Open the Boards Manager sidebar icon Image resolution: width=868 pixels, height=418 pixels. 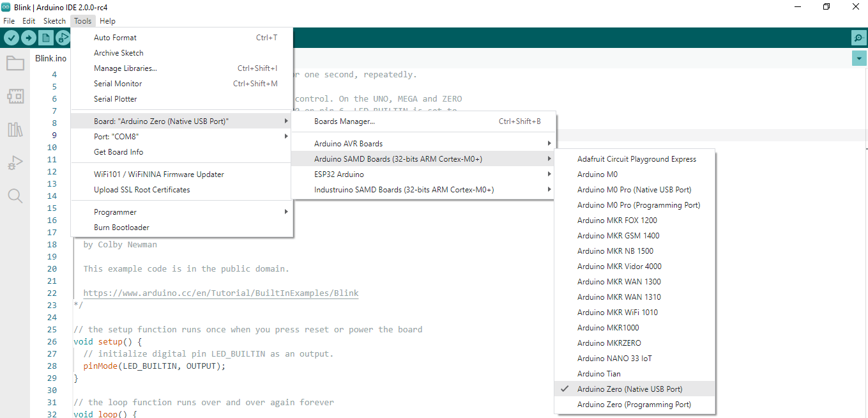click(x=15, y=97)
